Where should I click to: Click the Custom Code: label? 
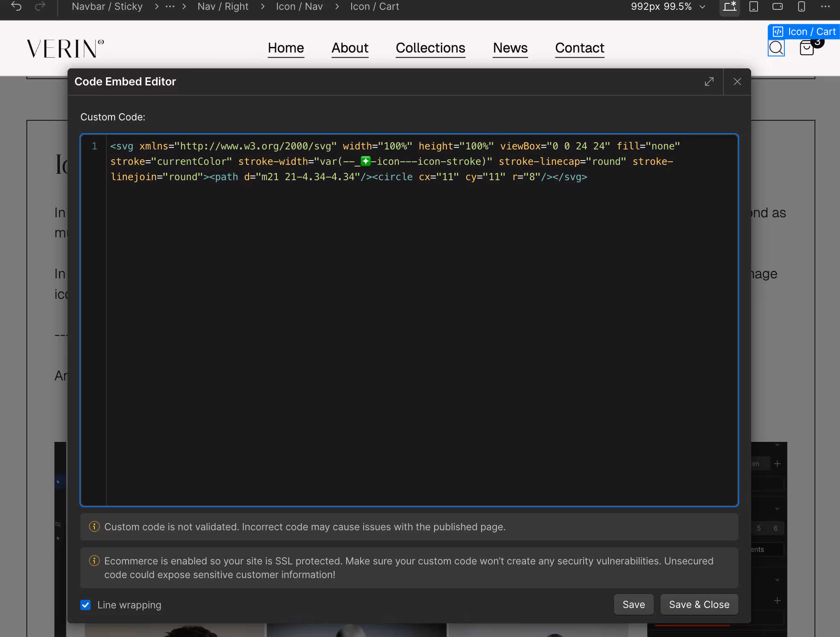coord(113,117)
